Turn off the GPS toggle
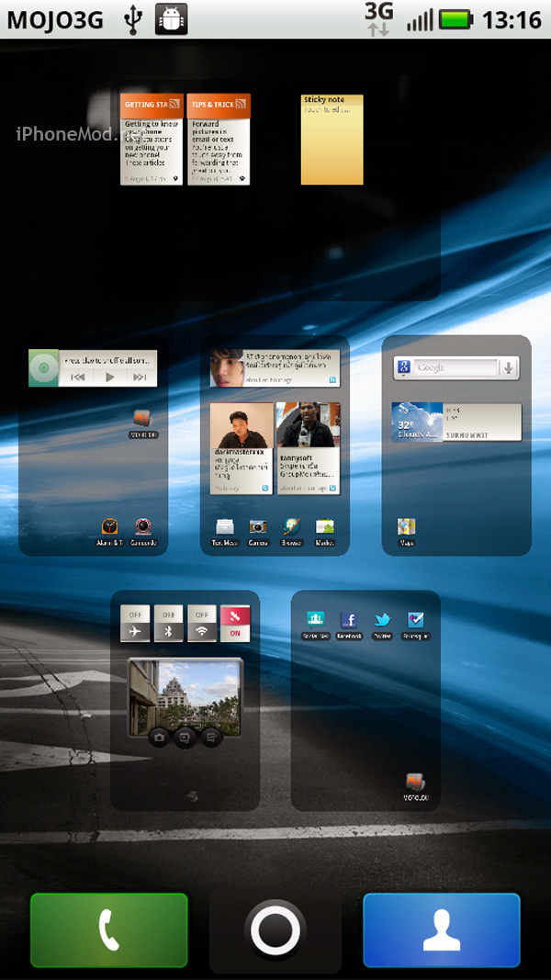Viewport: 551px width, 980px height. click(235, 624)
